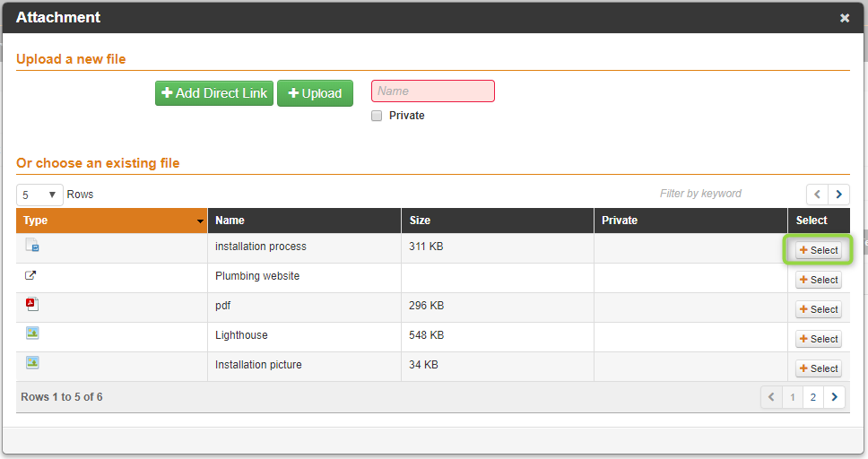Select the Plumbing website attachment
Image resolution: width=868 pixels, height=459 pixels.
pos(819,280)
